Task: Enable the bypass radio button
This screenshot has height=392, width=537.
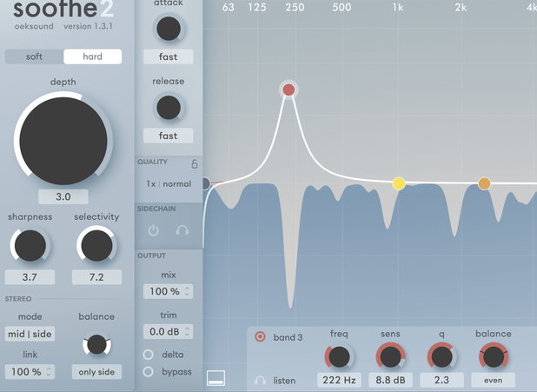Action: click(x=149, y=372)
